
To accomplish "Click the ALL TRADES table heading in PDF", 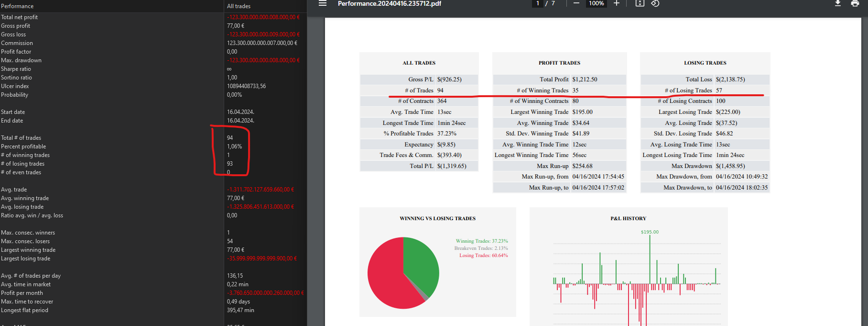I will coord(419,63).
